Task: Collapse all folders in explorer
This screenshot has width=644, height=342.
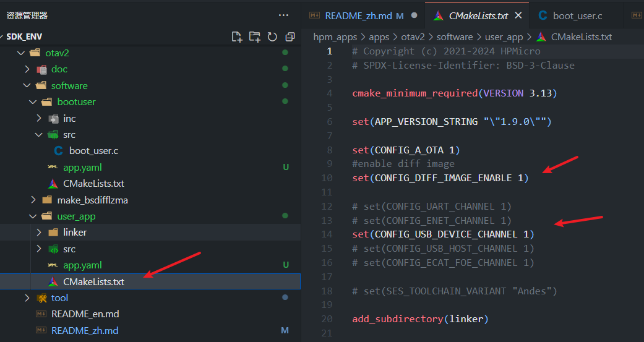Action: point(290,36)
